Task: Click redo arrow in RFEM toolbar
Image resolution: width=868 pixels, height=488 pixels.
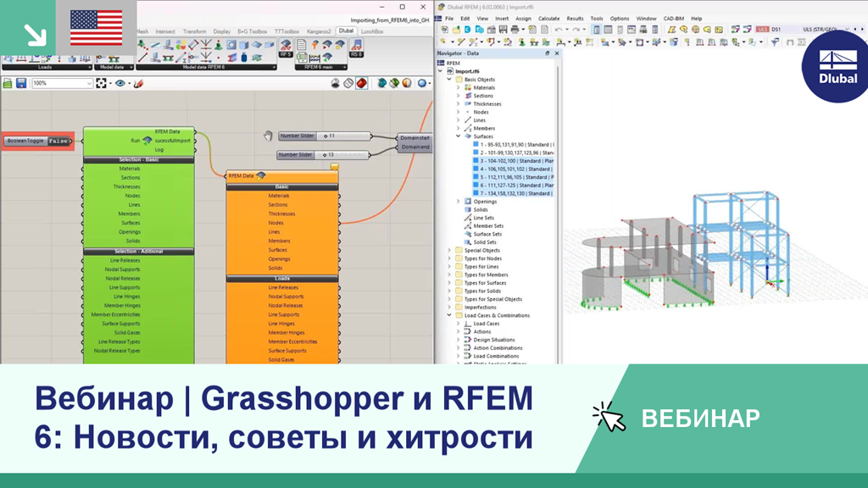Action: pos(576,30)
